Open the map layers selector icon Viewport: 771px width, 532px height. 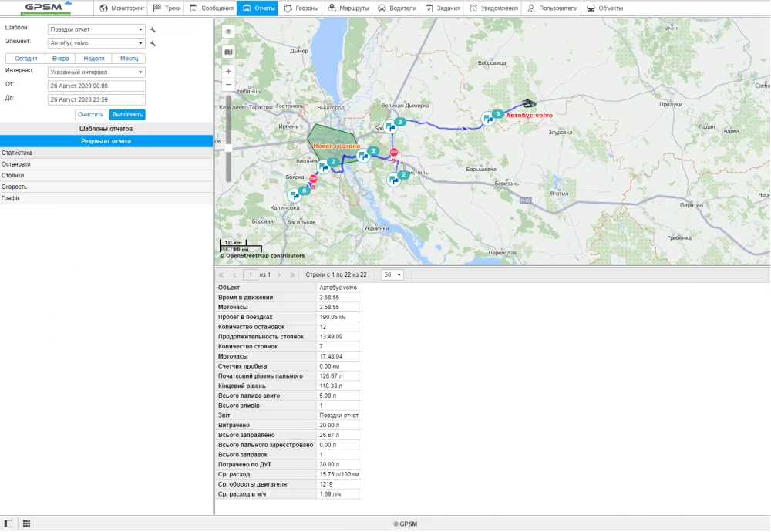click(x=228, y=52)
